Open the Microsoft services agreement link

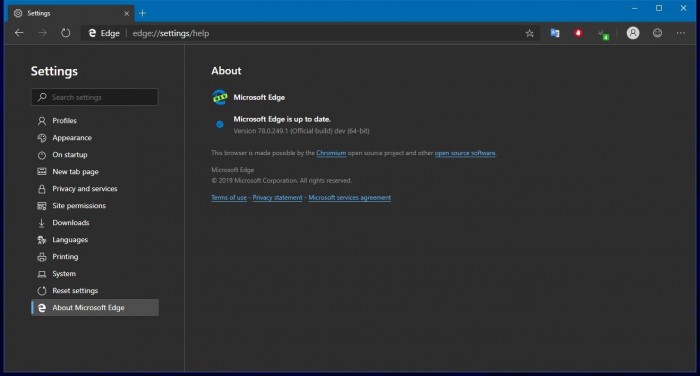350,197
